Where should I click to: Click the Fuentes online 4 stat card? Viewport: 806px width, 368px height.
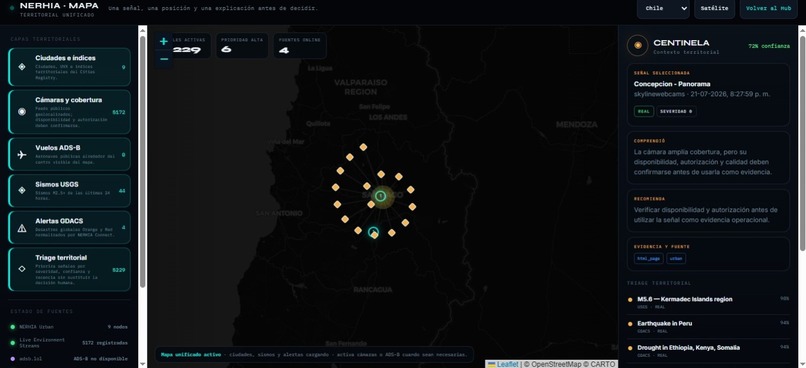coord(300,46)
